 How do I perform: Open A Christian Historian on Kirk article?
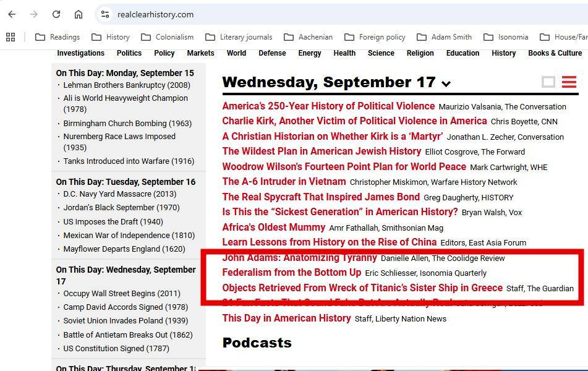pyautogui.click(x=332, y=137)
